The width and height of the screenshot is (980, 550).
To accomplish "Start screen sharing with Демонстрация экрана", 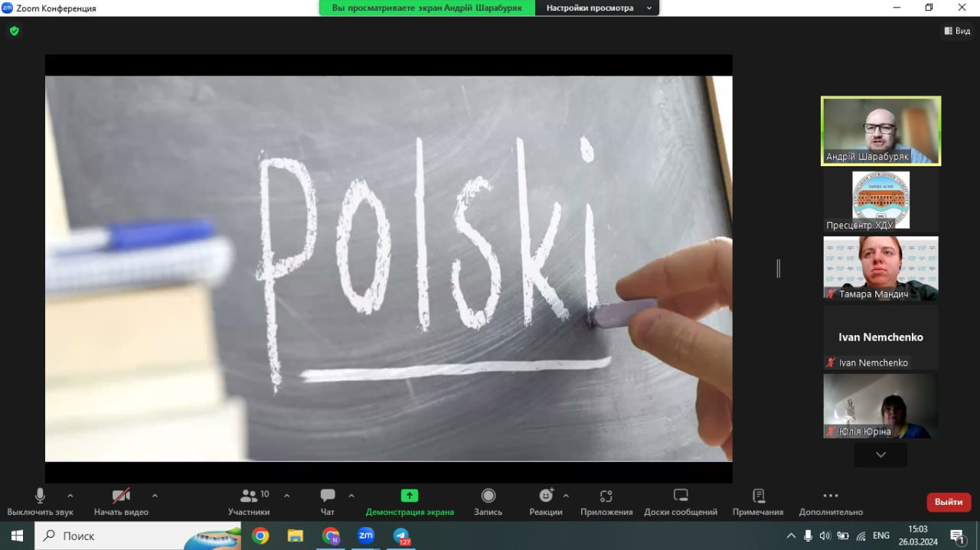I will [x=410, y=496].
